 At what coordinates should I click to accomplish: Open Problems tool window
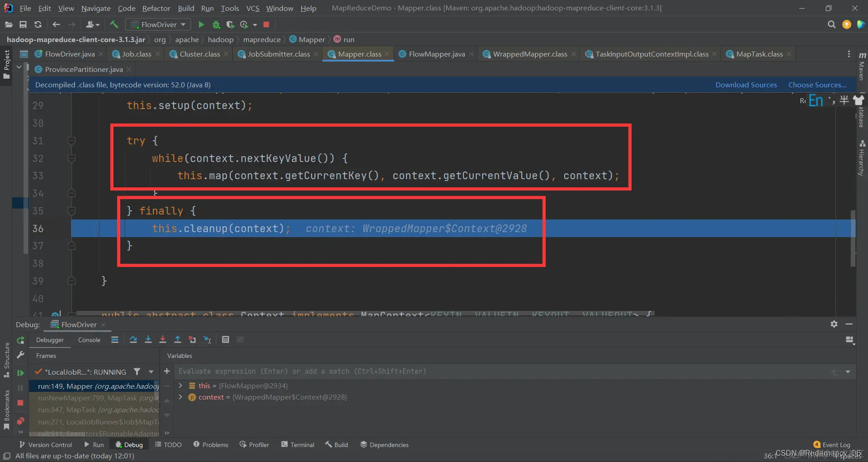211,445
